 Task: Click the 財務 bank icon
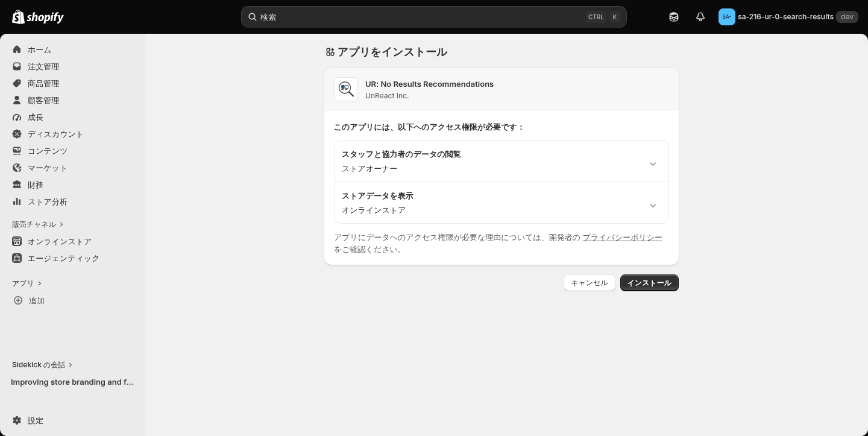pos(17,185)
